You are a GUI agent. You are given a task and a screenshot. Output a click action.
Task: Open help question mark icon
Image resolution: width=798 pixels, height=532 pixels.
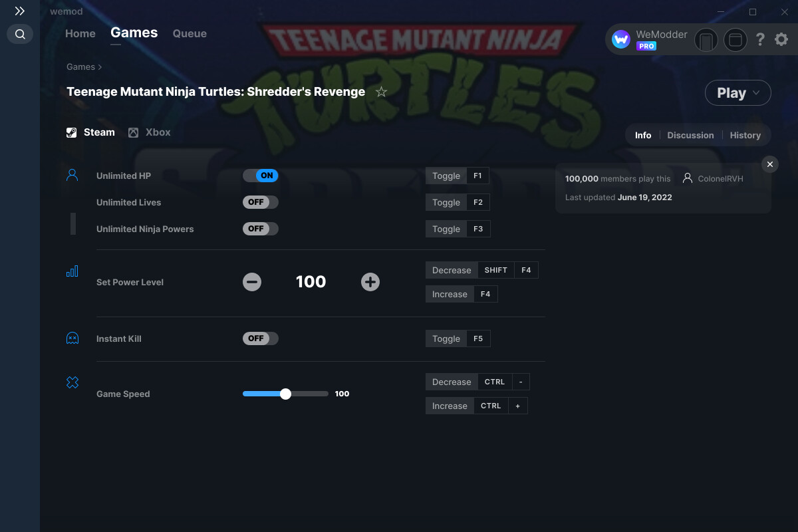point(761,40)
